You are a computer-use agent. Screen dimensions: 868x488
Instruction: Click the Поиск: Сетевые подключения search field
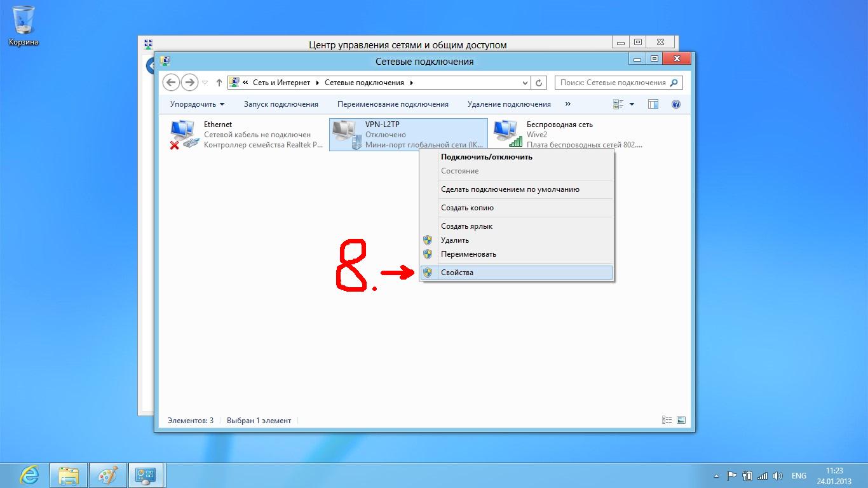tap(613, 83)
